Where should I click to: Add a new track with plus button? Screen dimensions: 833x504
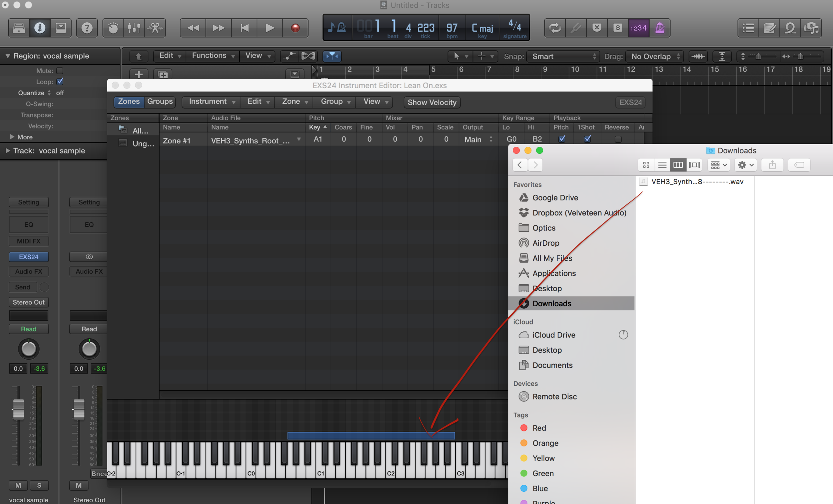(139, 74)
